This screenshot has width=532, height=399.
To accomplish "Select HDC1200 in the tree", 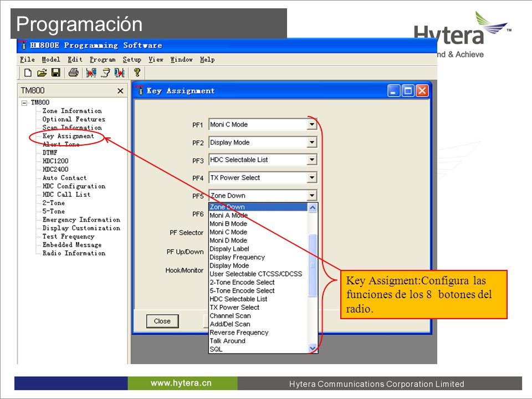I will click(x=55, y=161).
